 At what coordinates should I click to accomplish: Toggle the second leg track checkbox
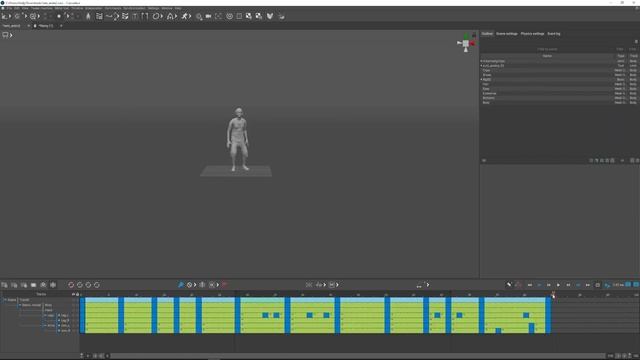pos(59,320)
